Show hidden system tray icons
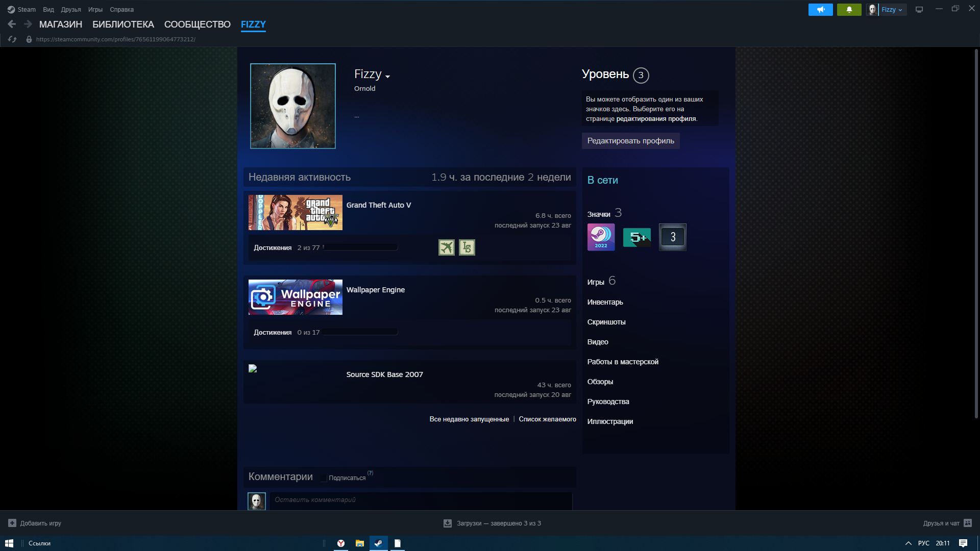 [909, 543]
